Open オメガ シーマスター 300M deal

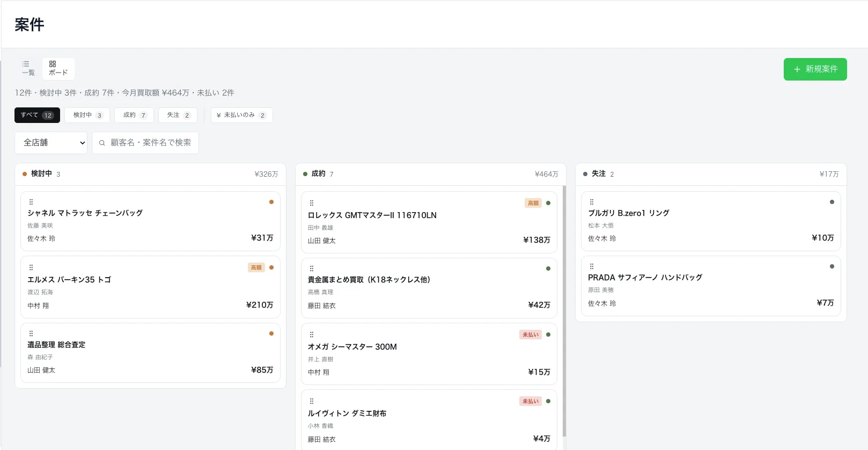coord(429,354)
